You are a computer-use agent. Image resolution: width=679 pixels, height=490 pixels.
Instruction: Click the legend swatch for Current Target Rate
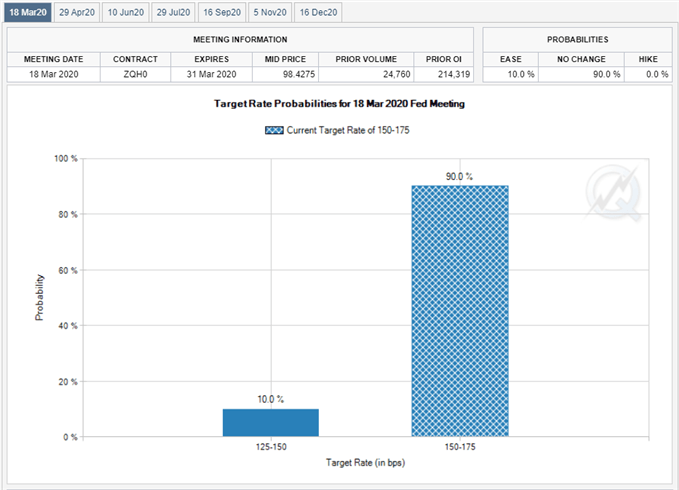tap(274, 130)
